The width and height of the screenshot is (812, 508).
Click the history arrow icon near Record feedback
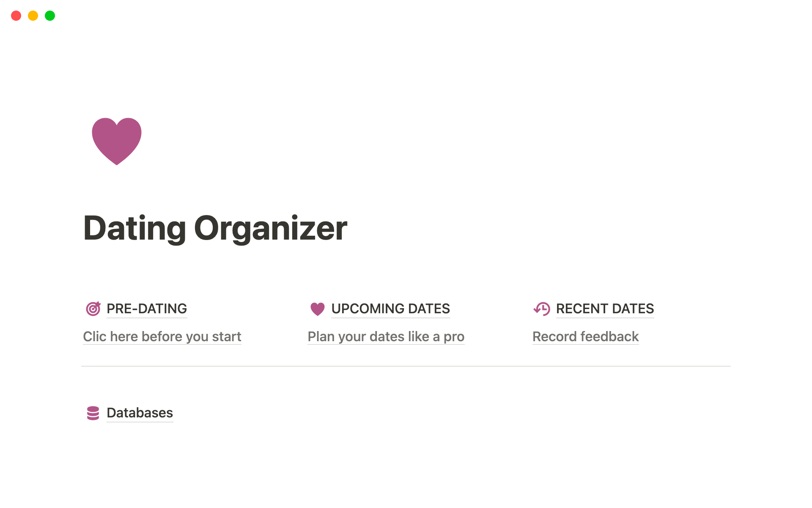coord(542,309)
